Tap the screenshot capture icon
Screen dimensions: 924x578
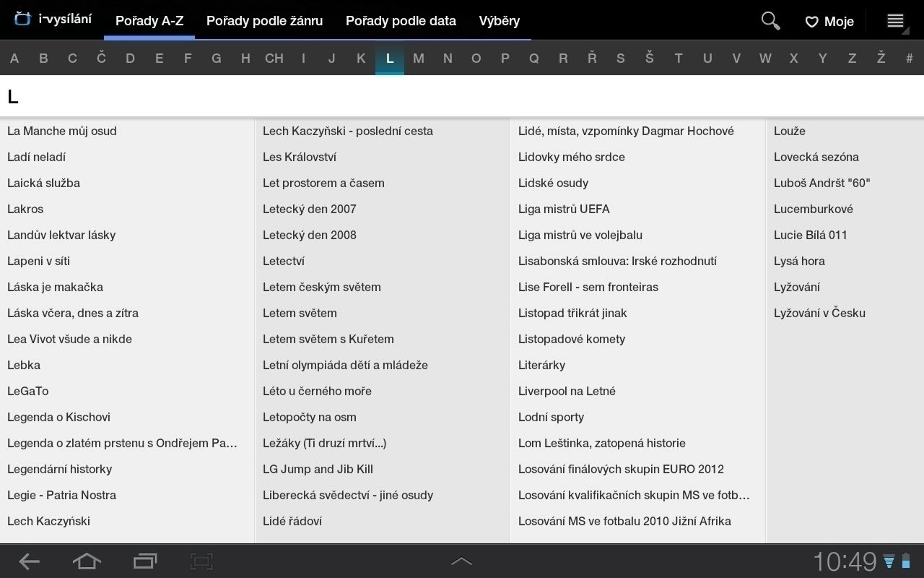pyautogui.click(x=201, y=561)
